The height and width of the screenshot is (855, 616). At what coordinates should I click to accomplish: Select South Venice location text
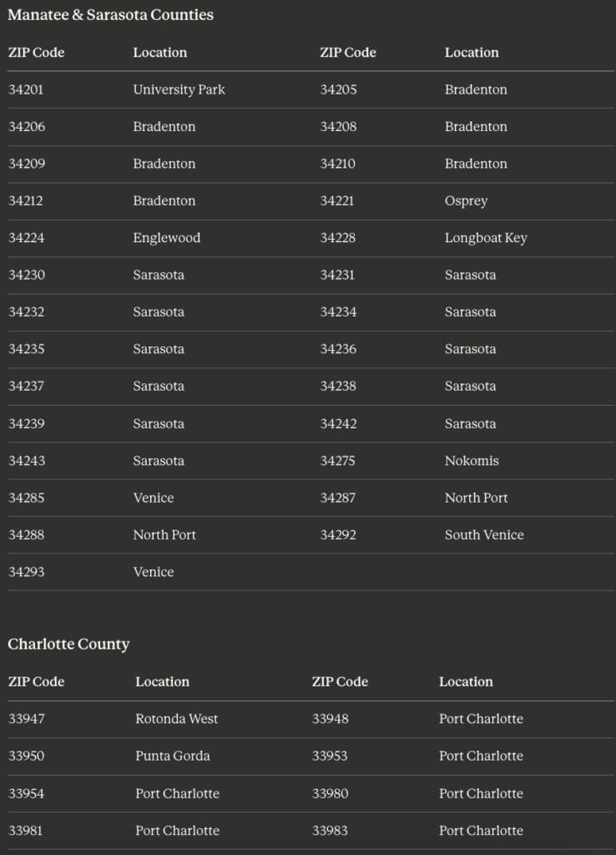[484, 535]
